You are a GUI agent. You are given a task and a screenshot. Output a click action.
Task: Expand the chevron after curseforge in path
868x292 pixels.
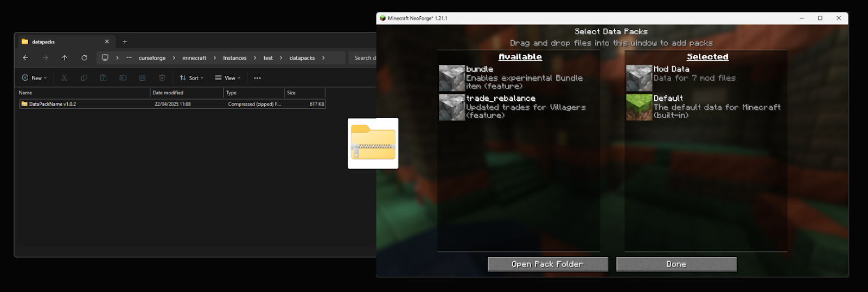pos(174,58)
